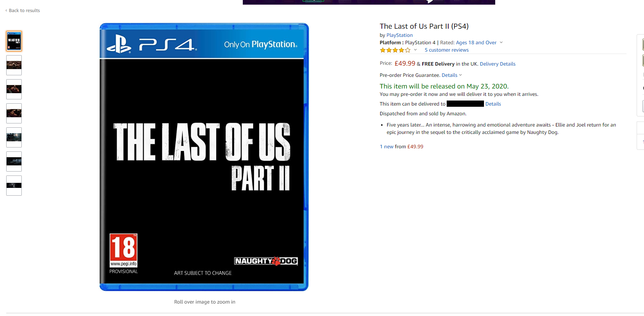644x316 pixels.
Task: Select the seventh product image thumbnail
Action: (14, 186)
